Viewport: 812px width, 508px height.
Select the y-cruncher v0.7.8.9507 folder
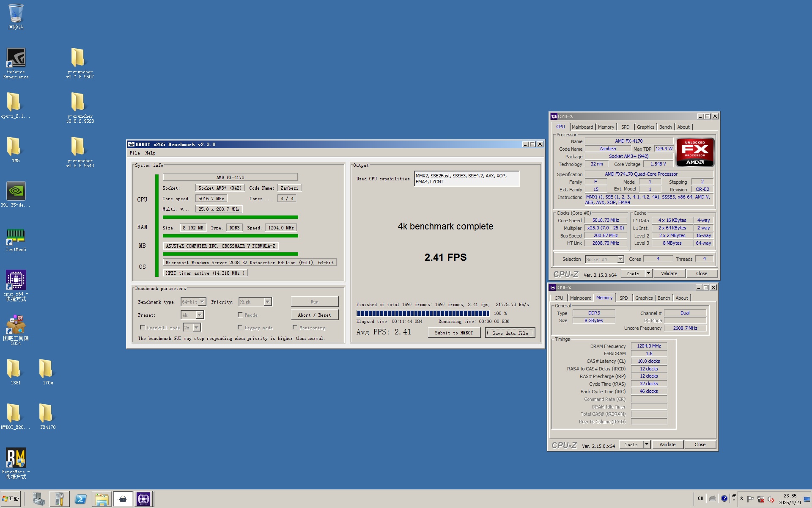tap(80, 63)
